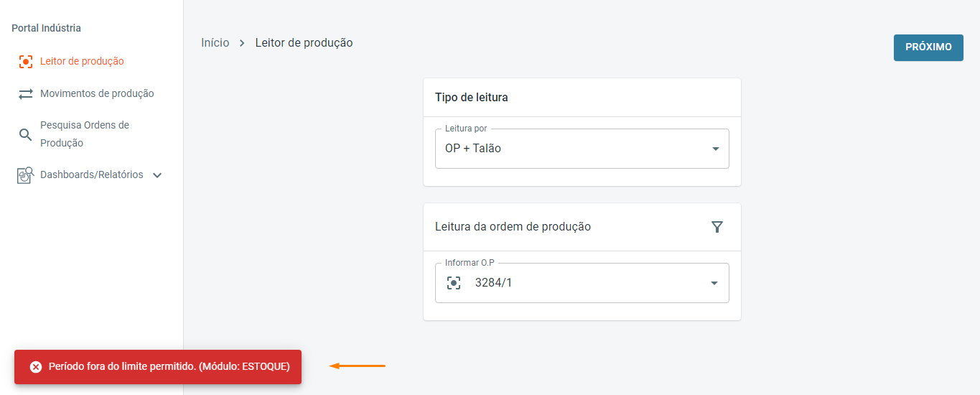This screenshot has height=395, width=980.
Task: Click the magnifier icon for Pesquisa Ordens
Action: click(x=25, y=134)
